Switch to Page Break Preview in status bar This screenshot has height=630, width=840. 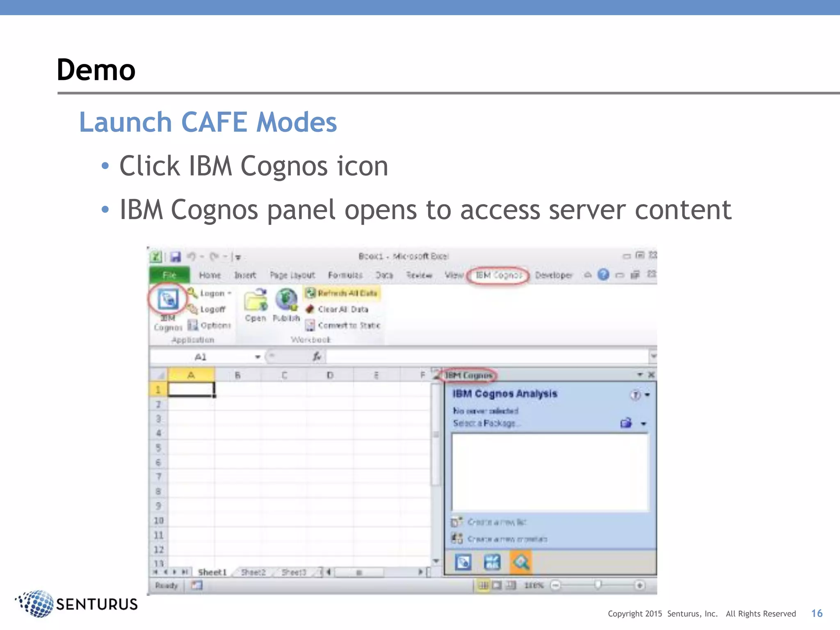[510, 585]
